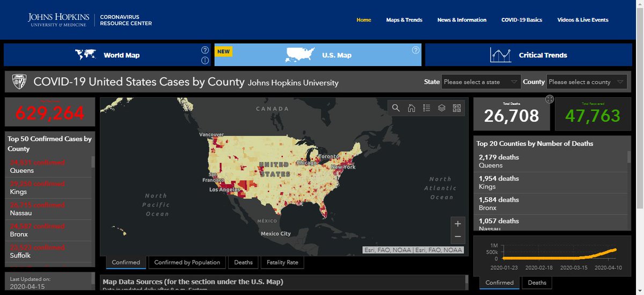The width and height of the screenshot is (644, 295).
Task: Open the State selection dropdown
Action: (481, 82)
